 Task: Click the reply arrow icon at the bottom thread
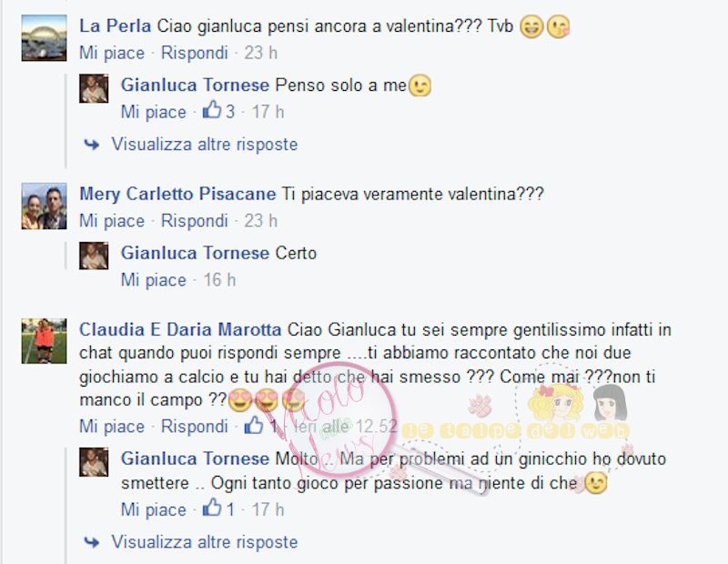click(x=92, y=542)
